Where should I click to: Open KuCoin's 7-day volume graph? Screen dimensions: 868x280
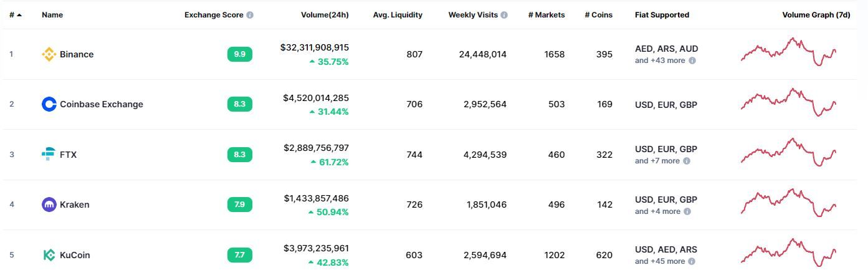pyautogui.click(x=789, y=253)
